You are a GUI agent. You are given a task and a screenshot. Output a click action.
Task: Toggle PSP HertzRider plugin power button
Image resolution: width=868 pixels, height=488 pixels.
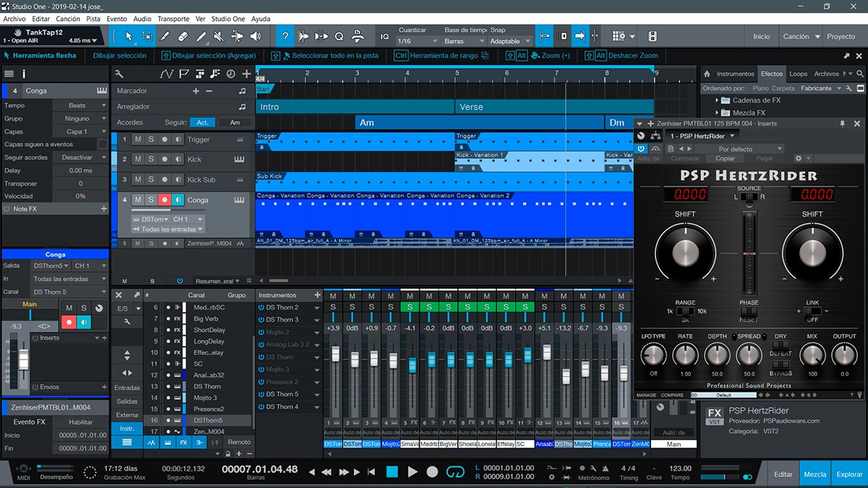point(641,148)
